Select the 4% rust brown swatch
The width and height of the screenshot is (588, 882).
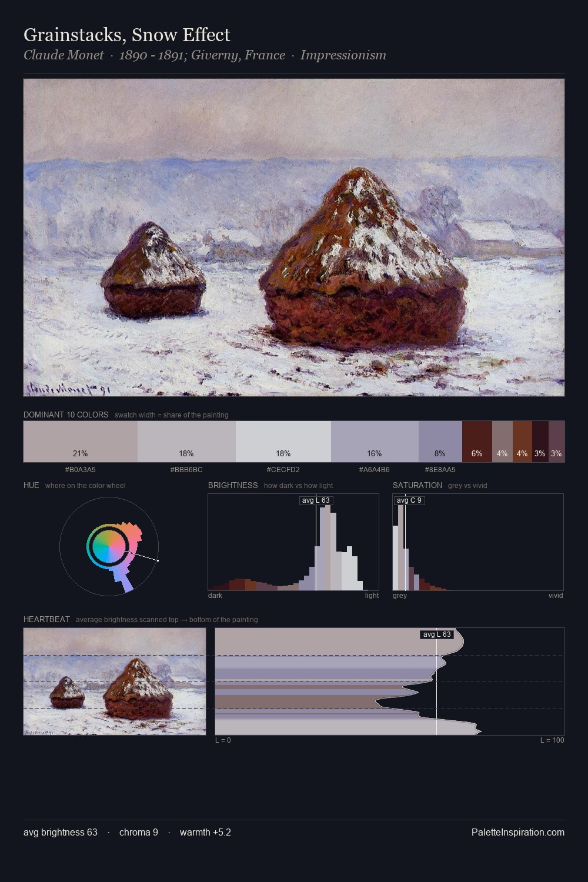tap(522, 442)
